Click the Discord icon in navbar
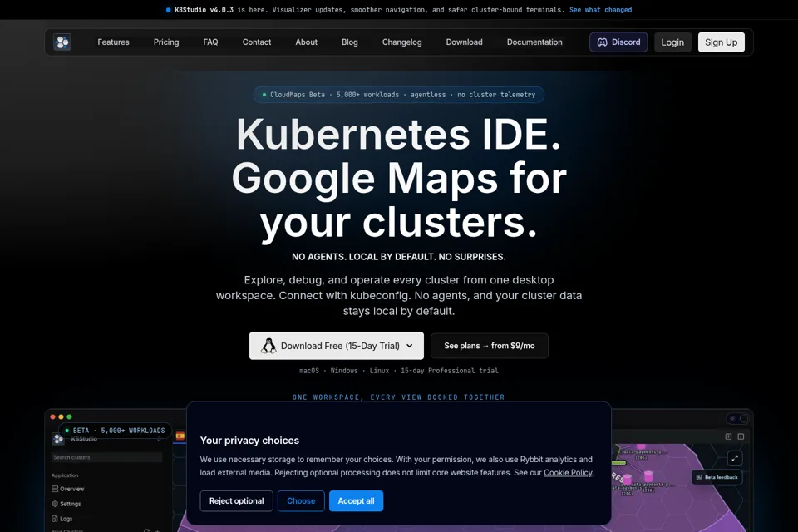The width and height of the screenshot is (798, 532). (x=602, y=42)
